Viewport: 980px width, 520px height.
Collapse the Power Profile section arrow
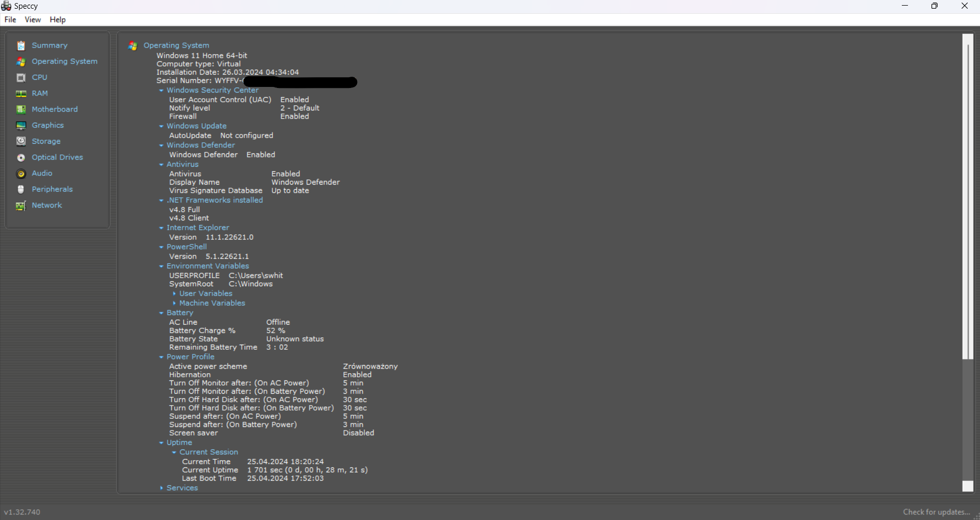161,357
